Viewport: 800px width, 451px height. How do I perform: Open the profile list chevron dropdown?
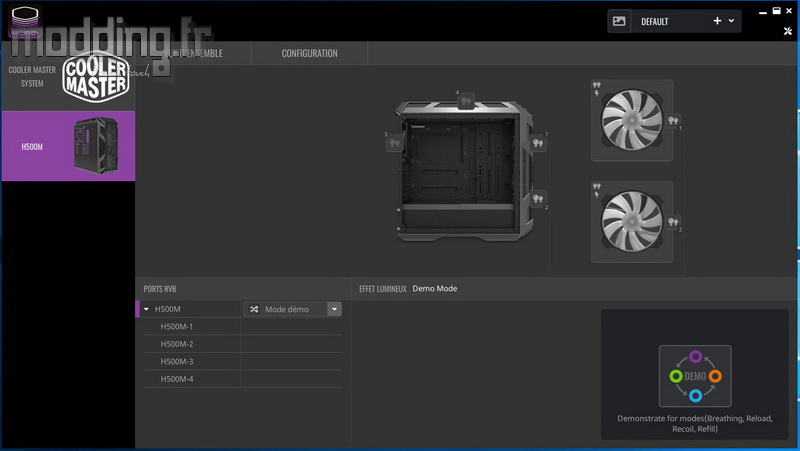coord(731,21)
